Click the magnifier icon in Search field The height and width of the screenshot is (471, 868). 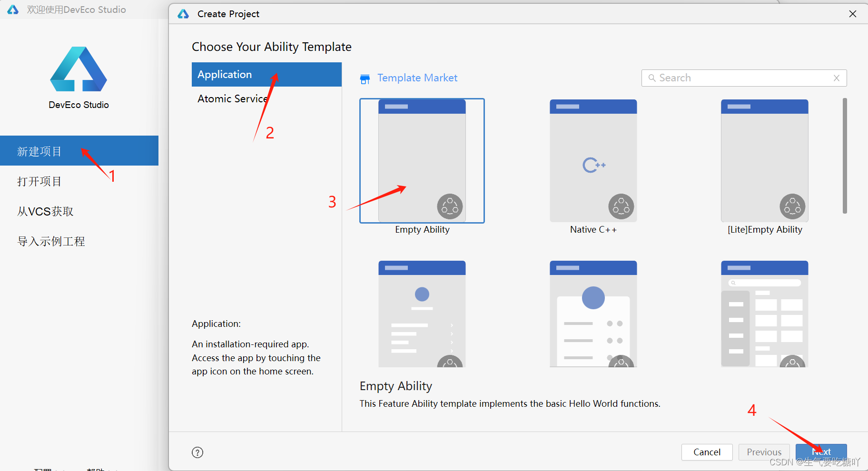click(x=652, y=78)
